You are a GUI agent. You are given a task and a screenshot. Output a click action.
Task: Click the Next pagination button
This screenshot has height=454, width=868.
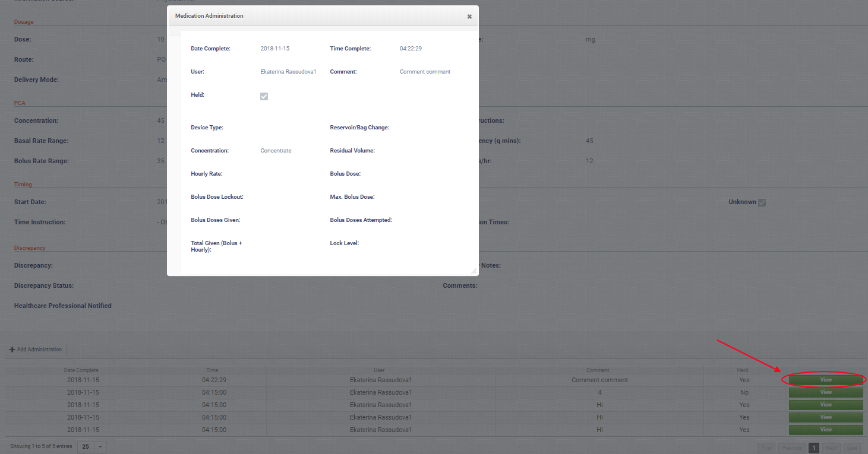tap(831, 448)
